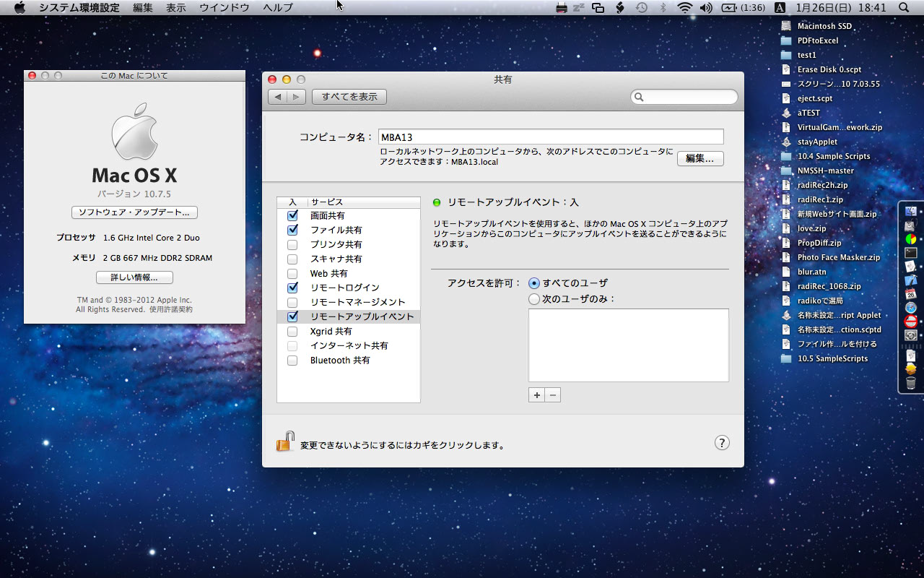This screenshot has height=578, width=924.
Task: Click すべてを表示 button
Action: (x=349, y=96)
